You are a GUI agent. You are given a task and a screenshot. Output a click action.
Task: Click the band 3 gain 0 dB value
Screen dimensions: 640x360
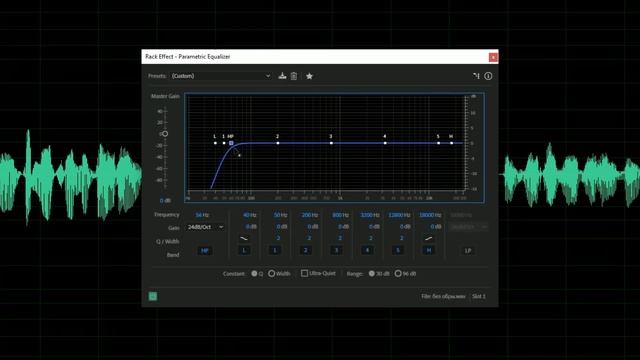click(343, 227)
